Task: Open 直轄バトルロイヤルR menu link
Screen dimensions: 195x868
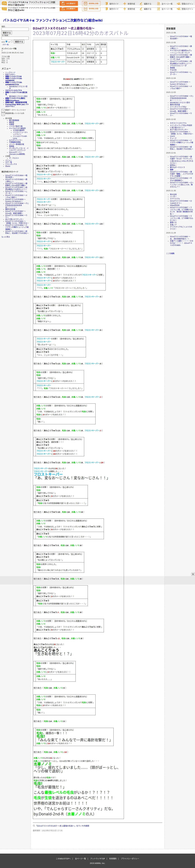Action: click(x=13, y=76)
